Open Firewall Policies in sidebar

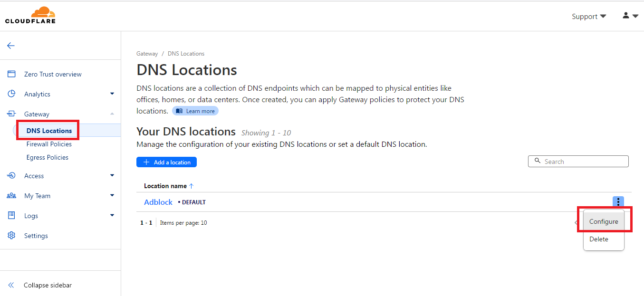pos(49,144)
